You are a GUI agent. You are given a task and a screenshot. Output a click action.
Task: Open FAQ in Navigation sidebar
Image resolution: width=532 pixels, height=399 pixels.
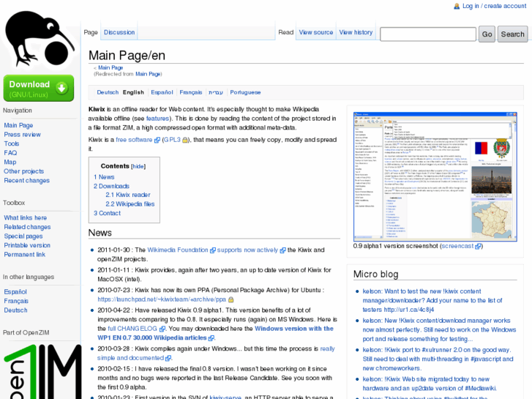(x=10, y=153)
